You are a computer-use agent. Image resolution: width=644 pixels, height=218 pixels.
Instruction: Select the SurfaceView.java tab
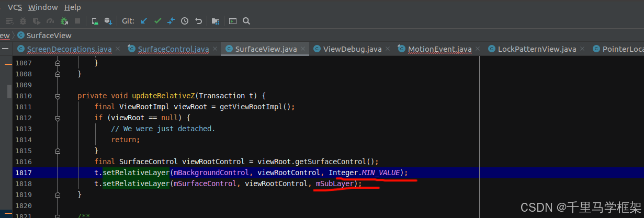pos(266,49)
